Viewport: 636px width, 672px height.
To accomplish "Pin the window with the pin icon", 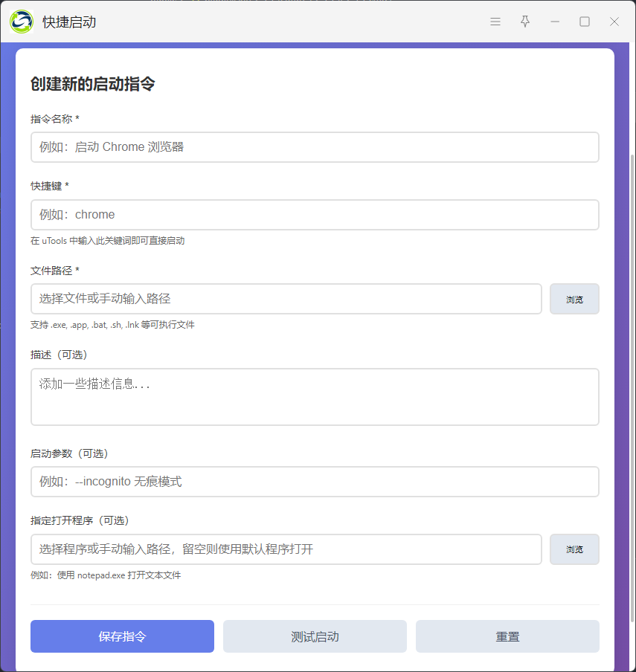I will click(x=525, y=22).
